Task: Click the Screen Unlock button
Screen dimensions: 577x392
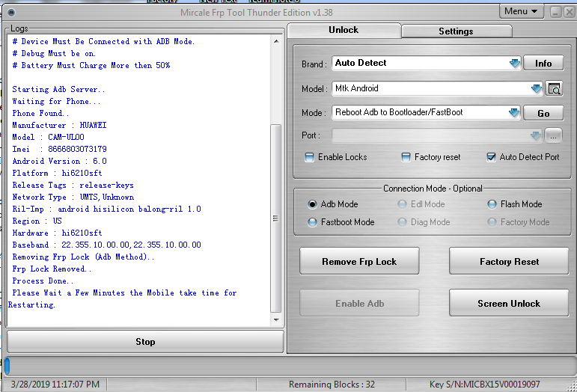Action: [509, 303]
